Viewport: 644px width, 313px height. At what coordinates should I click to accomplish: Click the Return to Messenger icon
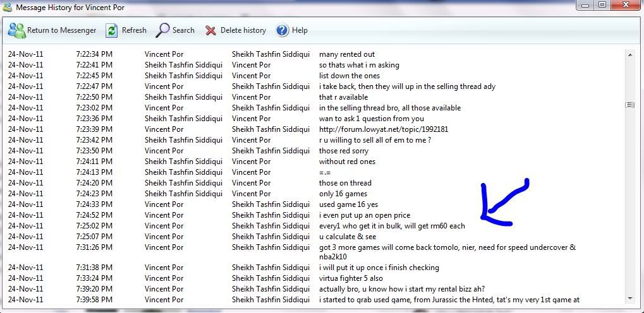pos(17,30)
